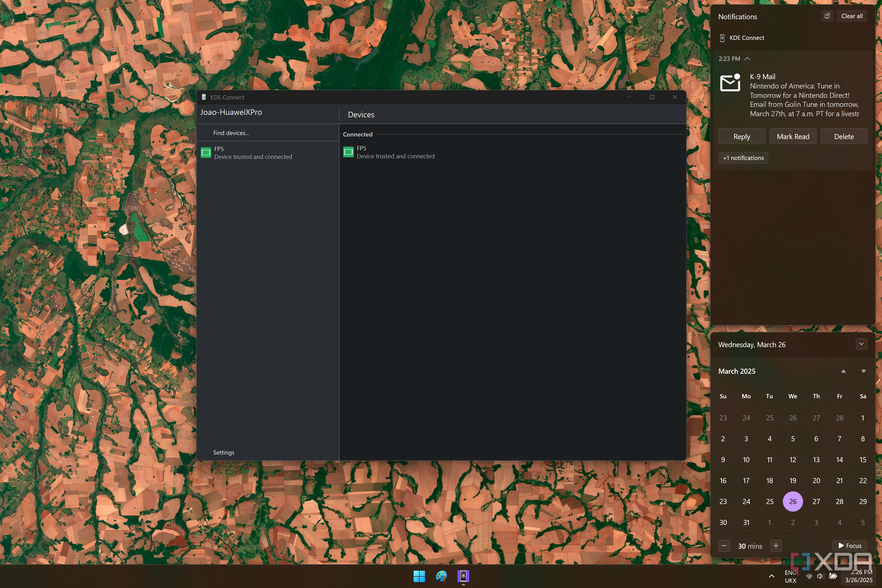
Task: Click the KDE Connect taskbar icon
Action: pos(463,576)
